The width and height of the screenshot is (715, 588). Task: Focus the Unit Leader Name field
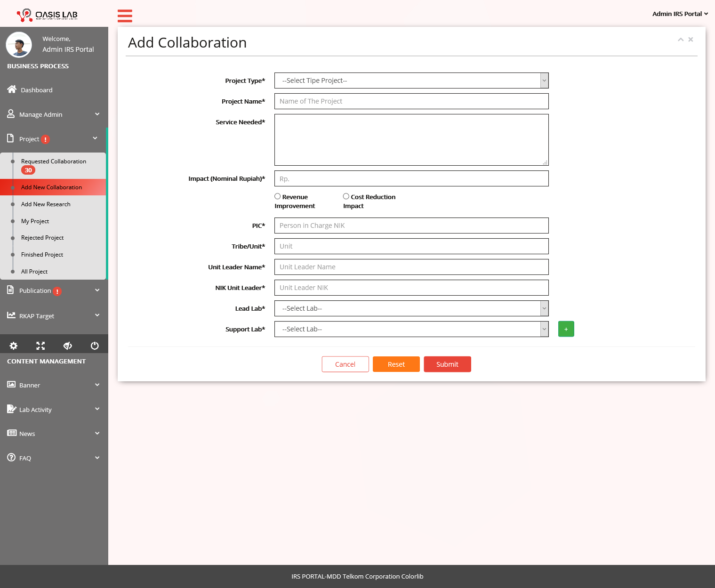[411, 267]
